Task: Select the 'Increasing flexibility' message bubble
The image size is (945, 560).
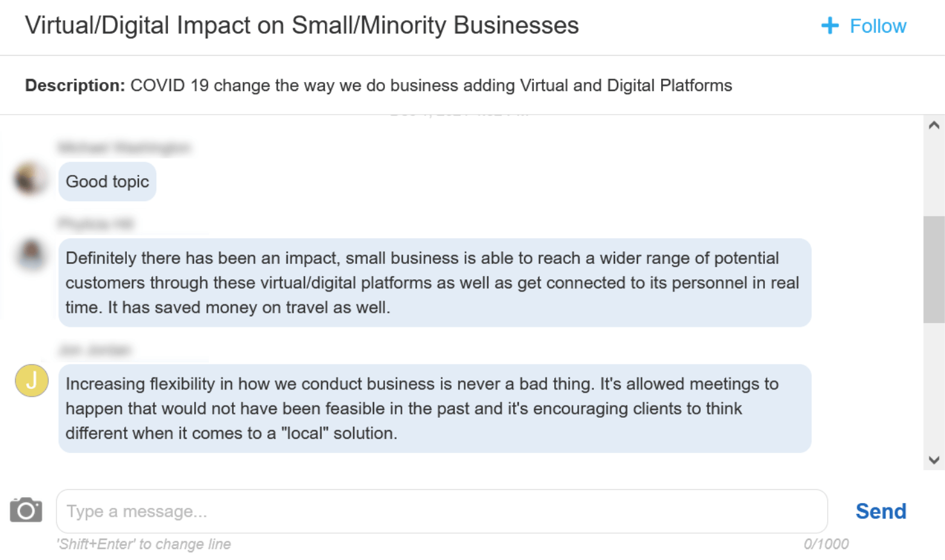Action: click(x=434, y=409)
